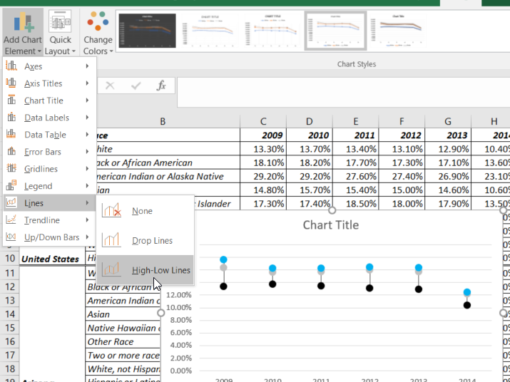Click the Lines menu icon
The width and height of the screenshot is (510, 382).
(x=11, y=203)
